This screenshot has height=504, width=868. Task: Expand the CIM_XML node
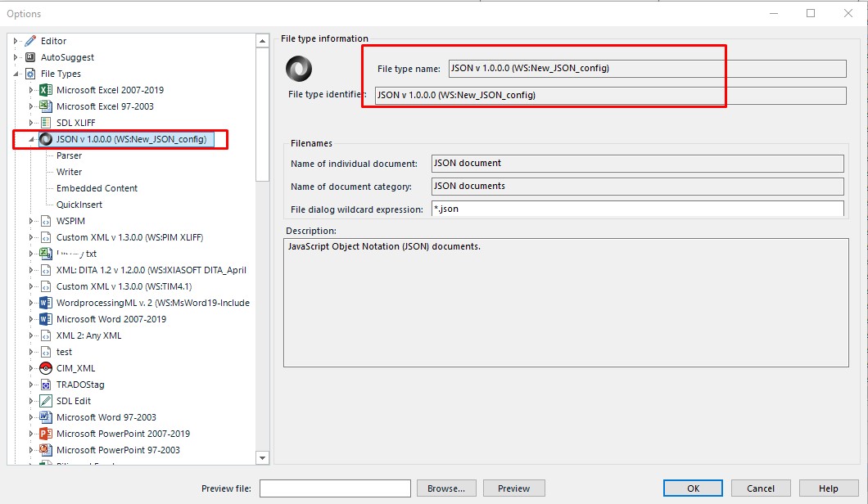coord(31,368)
